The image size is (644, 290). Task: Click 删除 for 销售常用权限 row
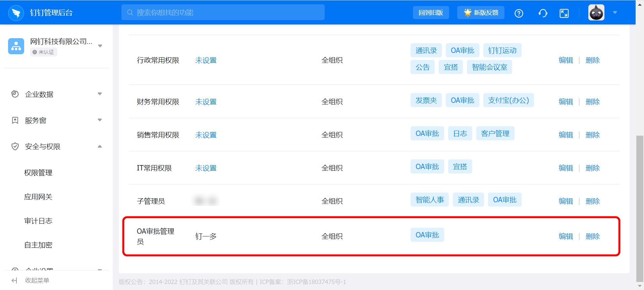click(x=593, y=135)
